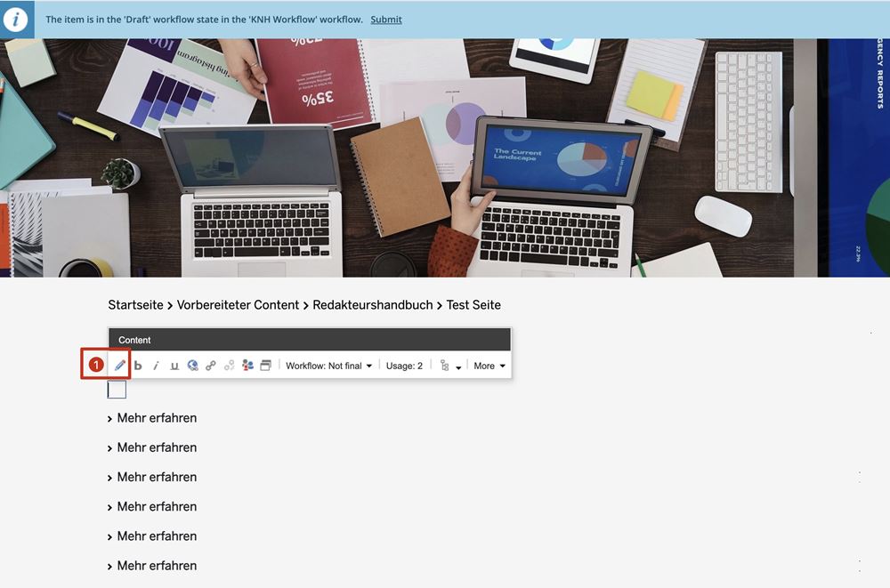Click the greyed-out remove link icon
This screenshot has height=588, width=890.
[230, 366]
